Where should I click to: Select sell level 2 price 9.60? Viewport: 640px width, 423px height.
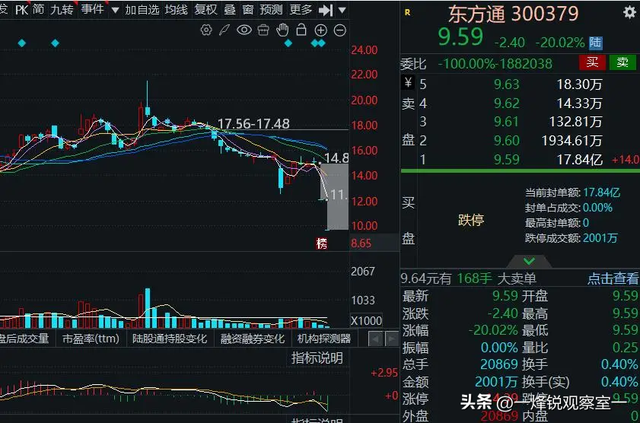[507, 140]
